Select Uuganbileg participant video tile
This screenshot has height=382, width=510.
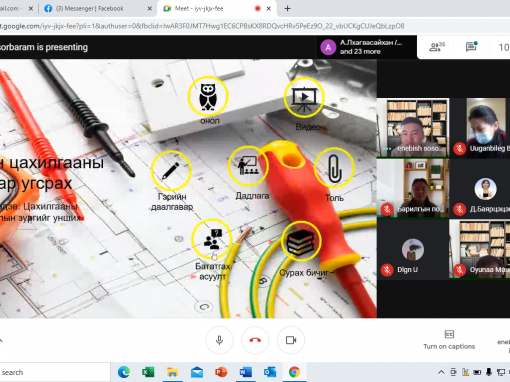click(480, 128)
